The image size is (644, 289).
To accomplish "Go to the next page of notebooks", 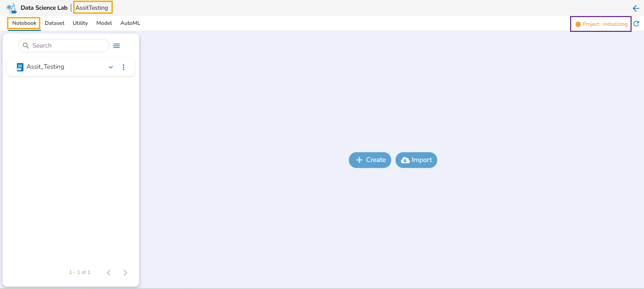I will pos(125,273).
